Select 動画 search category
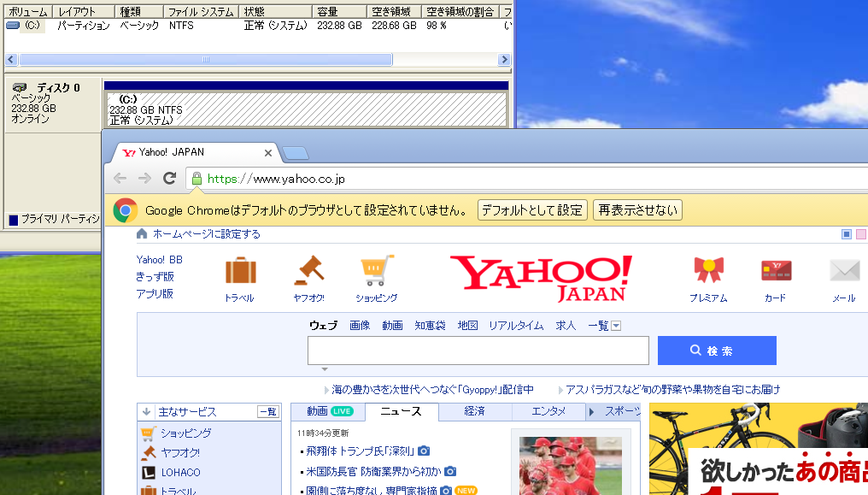The height and width of the screenshot is (495, 868). 392,326
